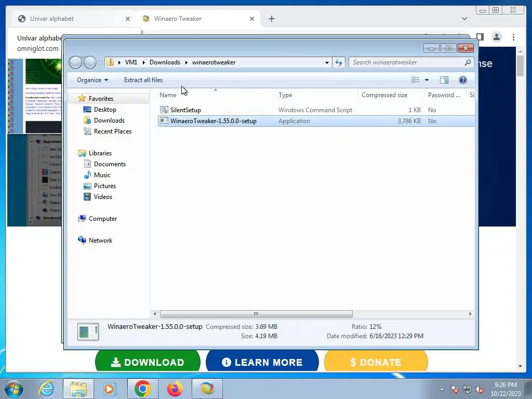Image resolution: width=532 pixels, height=399 pixels.
Task: Click the Explorer Back navigation arrow
Action: click(75, 62)
